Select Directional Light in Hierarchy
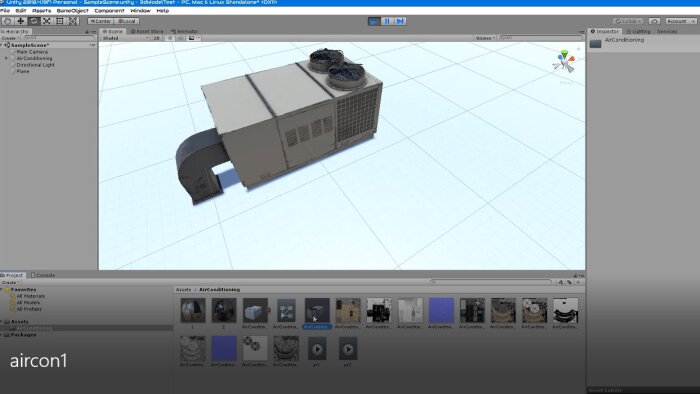The width and height of the screenshot is (700, 394). pos(35,65)
